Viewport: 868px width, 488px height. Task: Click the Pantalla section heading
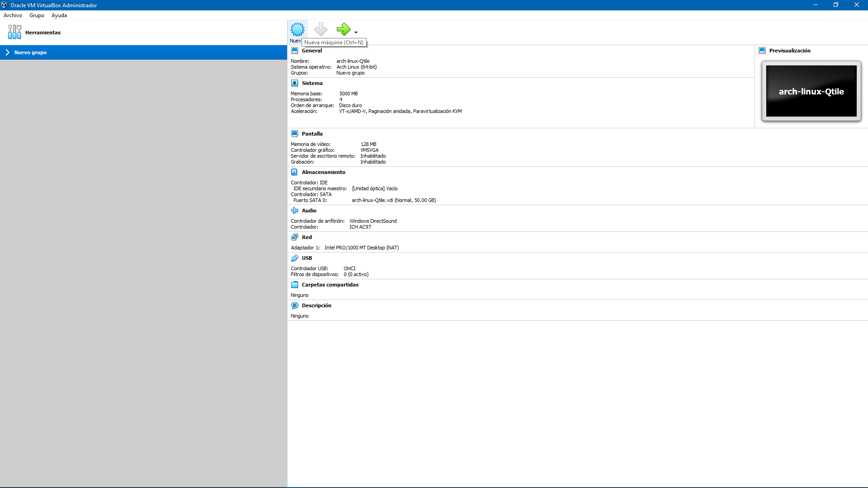[x=312, y=134]
